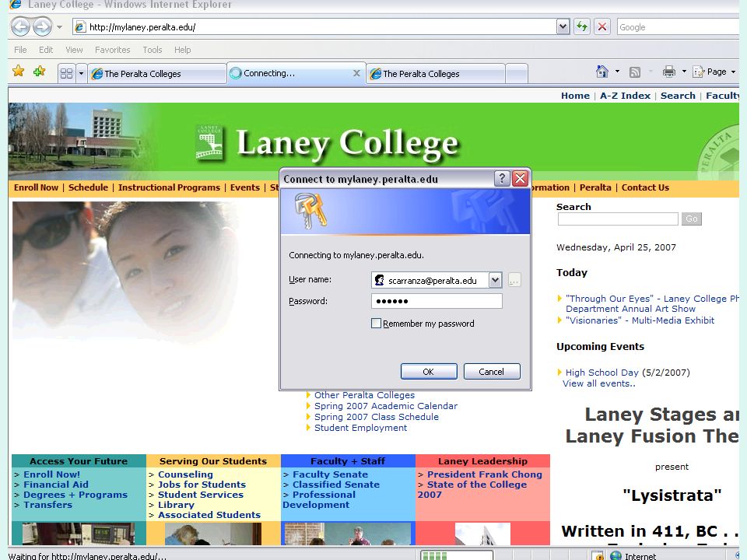The height and width of the screenshot is (560, 747).
Task: Switch to last Peralta Colleges tab
Action: click(x=436, y=74)
